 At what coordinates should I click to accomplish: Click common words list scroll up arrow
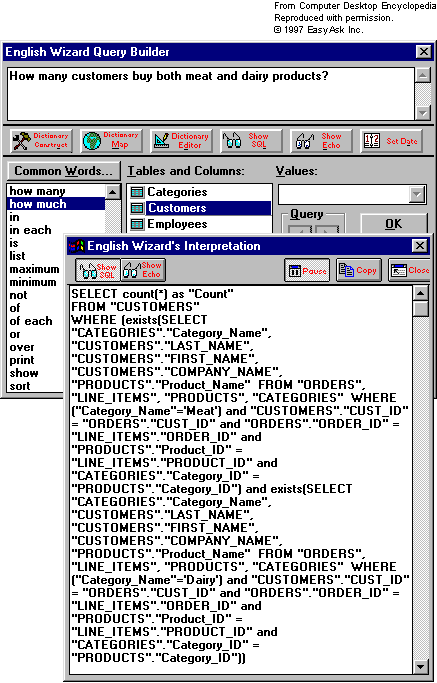click(x=113, y=192)
